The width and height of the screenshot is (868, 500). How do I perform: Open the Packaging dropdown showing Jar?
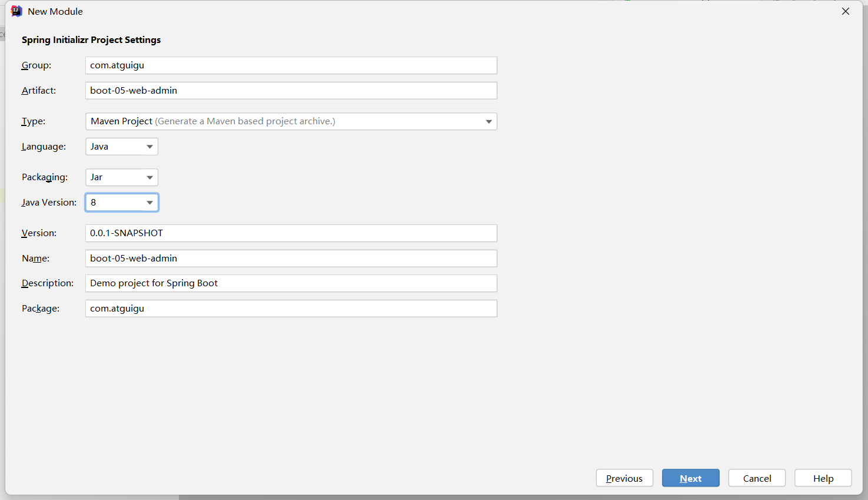(x=121, y=177)
